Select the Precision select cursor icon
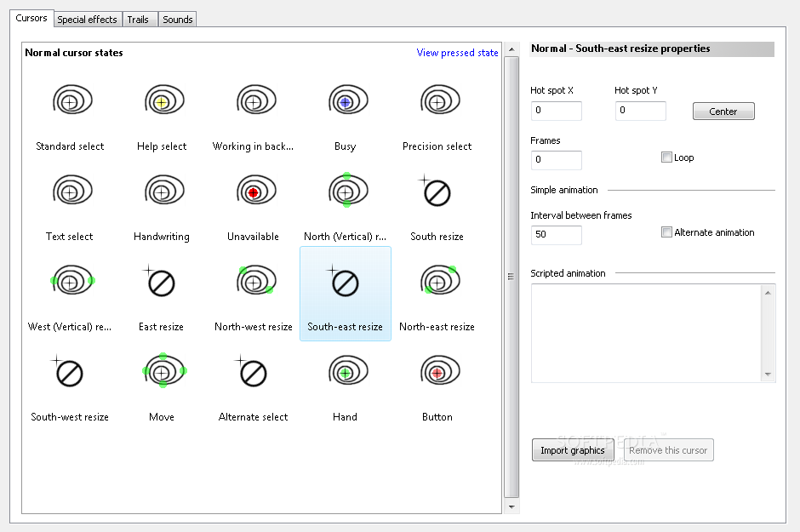This screenshot has height=532, width=800. click(440, 100)
